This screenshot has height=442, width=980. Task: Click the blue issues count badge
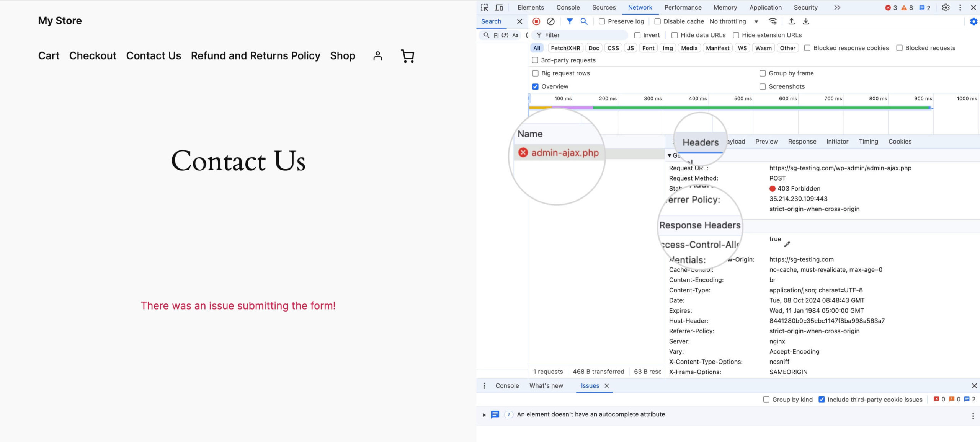pos(924,8)
